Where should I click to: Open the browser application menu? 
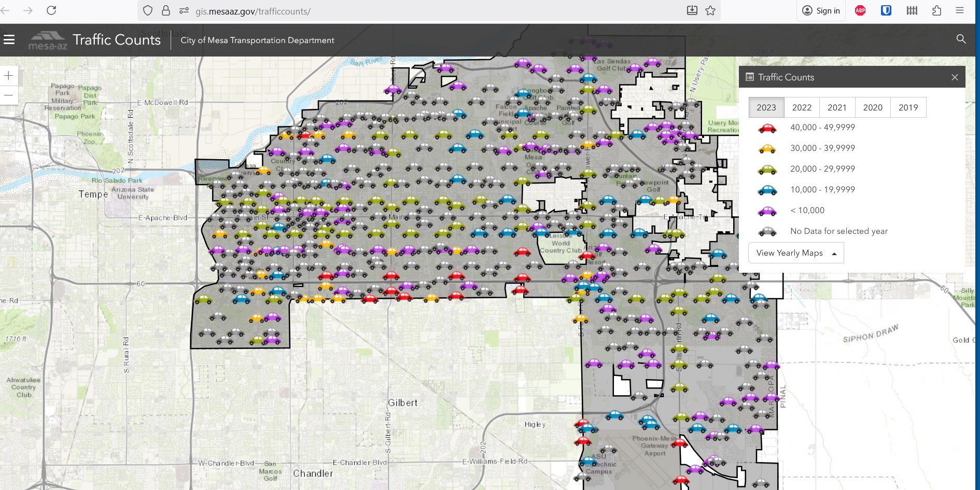pyautogui.click(x=960, y=10)
